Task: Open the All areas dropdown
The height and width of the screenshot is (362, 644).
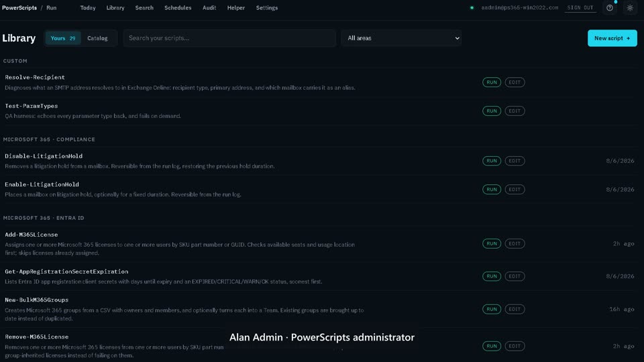Action: click(x=401, y=38)
